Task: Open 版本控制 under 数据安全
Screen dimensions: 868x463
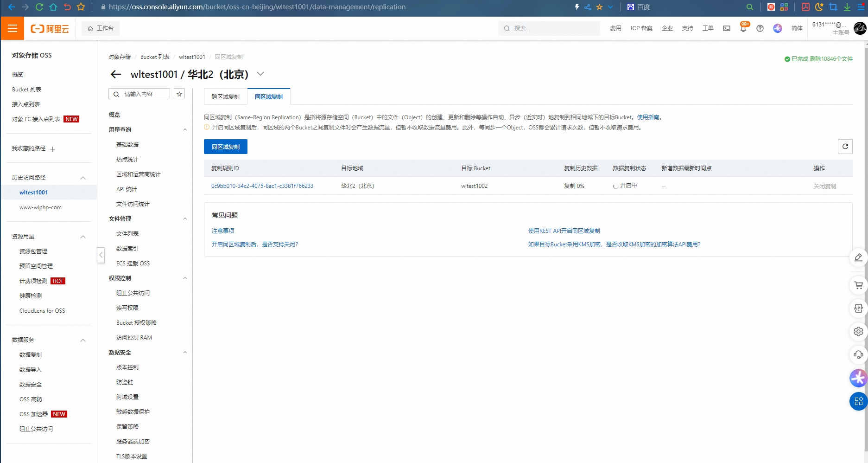Action: point(127,367)
